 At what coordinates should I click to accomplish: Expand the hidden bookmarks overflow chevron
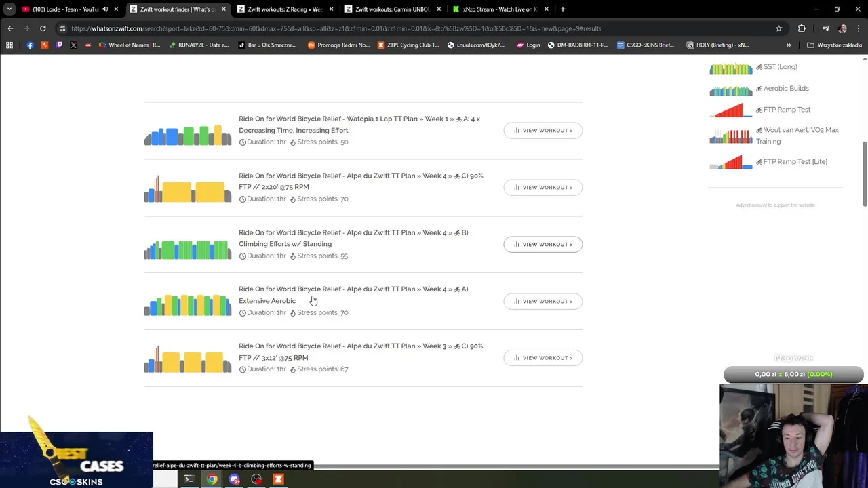click(788, 45)
